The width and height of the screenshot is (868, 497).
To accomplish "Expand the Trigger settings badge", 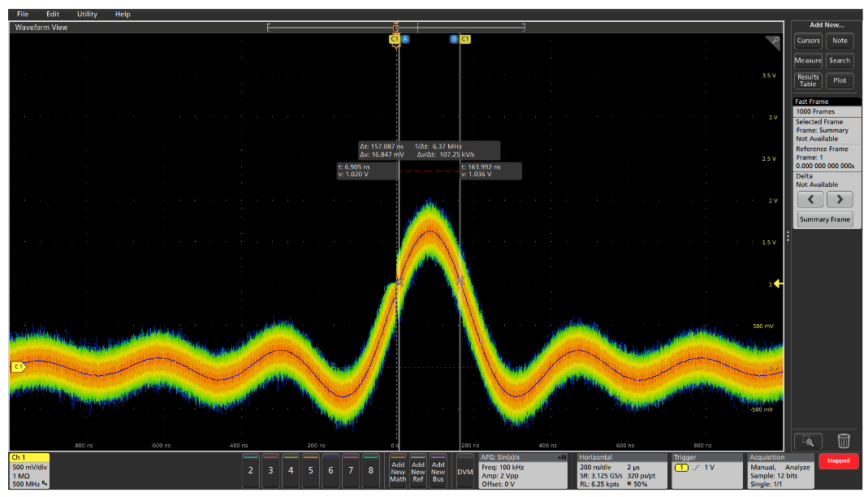I will pyautogui.click(x=706, y=471).
